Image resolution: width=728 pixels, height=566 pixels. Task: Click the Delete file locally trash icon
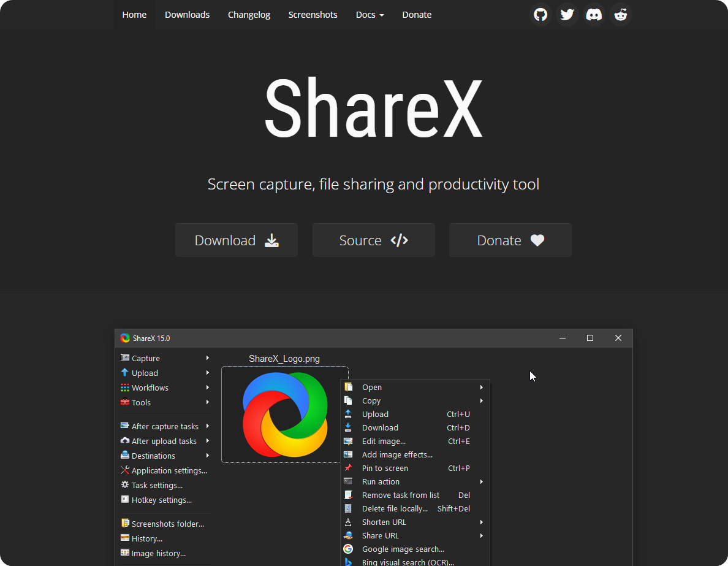pos(348,508)
